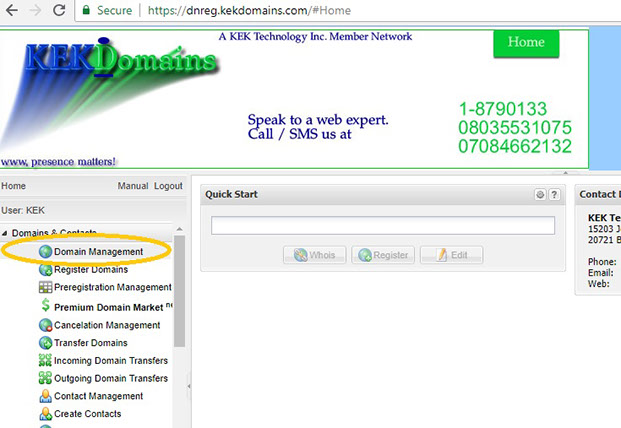
Task: Click the Incoming Domain Transfers icon
Action: pos(45,361)
